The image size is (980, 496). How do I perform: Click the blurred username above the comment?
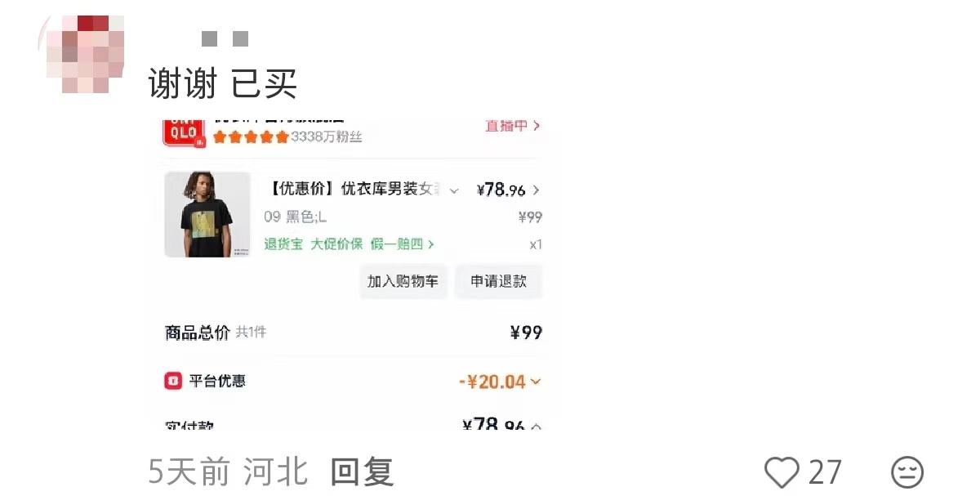click(225, 38)
